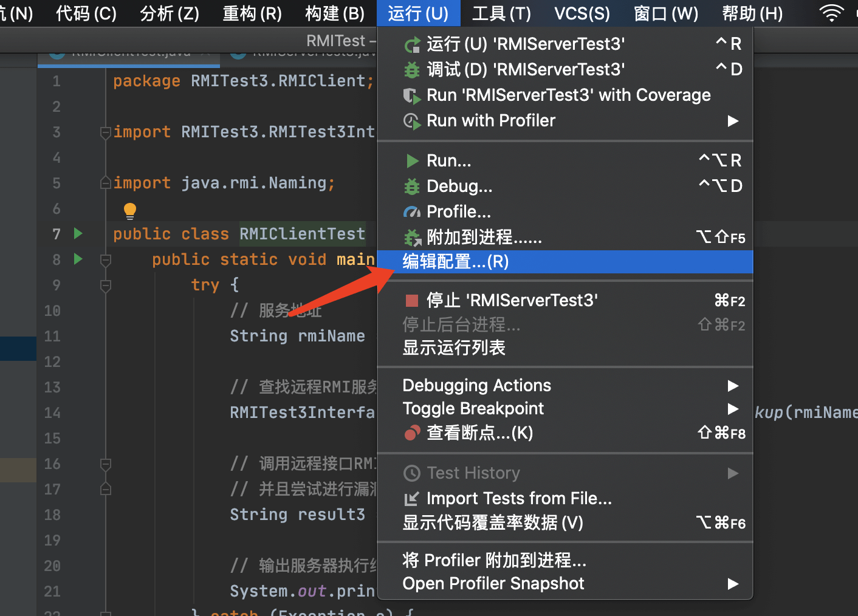Image resolution: width=858 pixels, height=616 pixels.
Task: Expand the Debugging Actions submenu
Action: [x=733, y=386]
